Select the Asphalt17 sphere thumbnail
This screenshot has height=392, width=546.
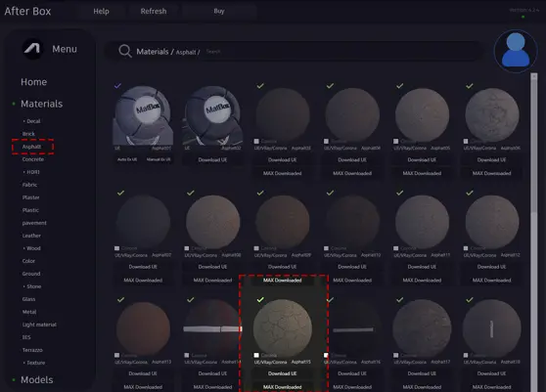422,328
